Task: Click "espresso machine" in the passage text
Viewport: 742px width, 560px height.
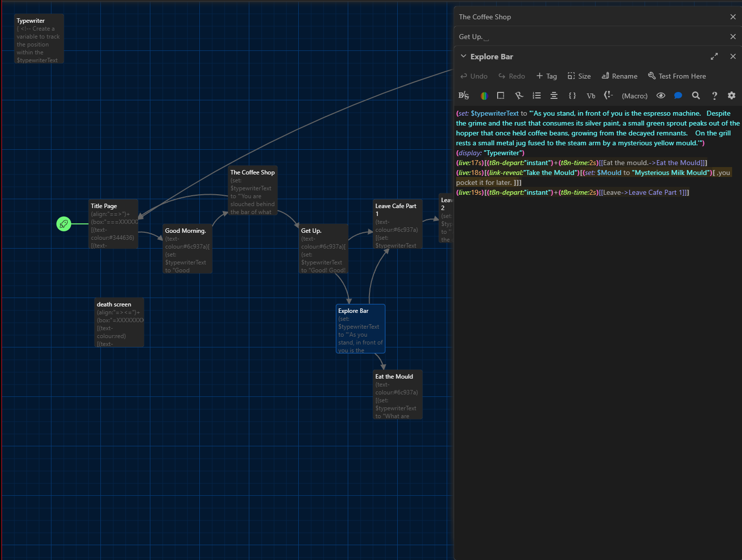Action: [672, 113]
